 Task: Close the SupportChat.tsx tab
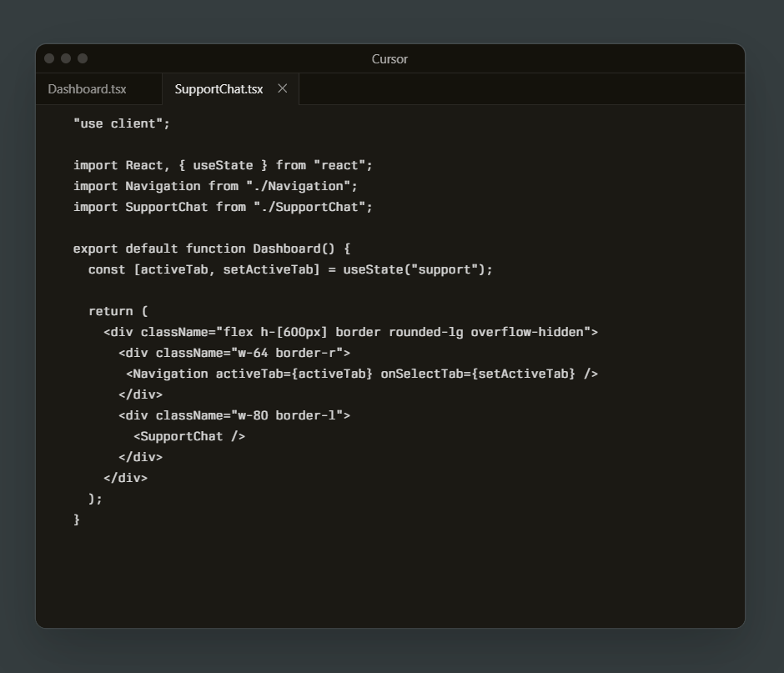point(282,88)
